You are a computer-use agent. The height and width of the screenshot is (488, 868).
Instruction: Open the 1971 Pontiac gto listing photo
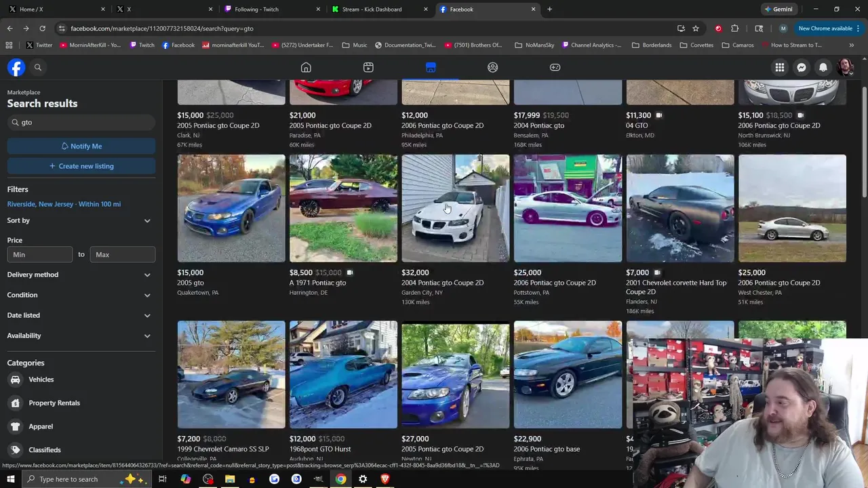tap(343, 208)
